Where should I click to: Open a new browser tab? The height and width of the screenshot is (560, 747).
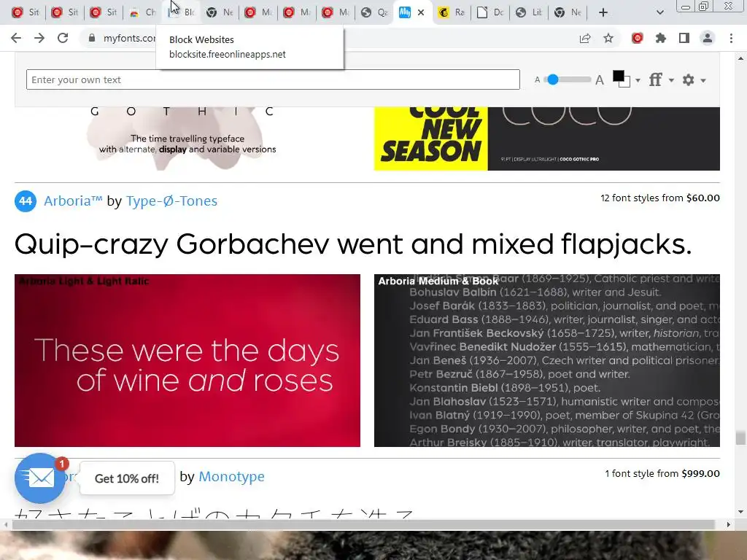[603, 12]
